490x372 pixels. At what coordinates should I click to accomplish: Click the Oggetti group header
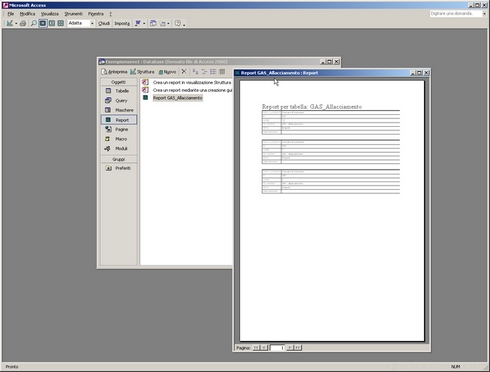coord(119,82)
